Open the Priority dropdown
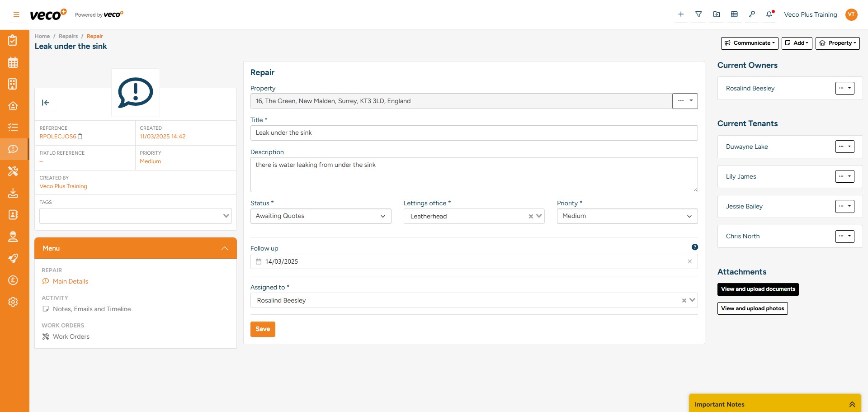The image size is (868, 412). click(x=627, y=216)
